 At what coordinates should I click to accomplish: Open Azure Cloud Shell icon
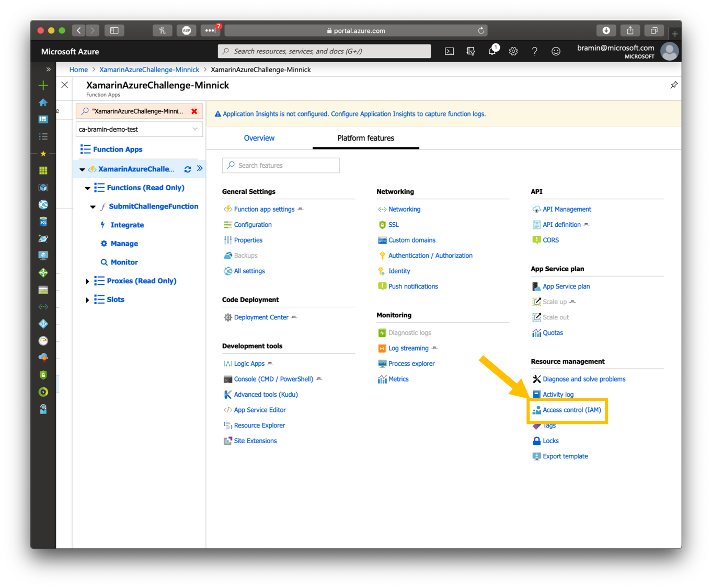[449, 51]
